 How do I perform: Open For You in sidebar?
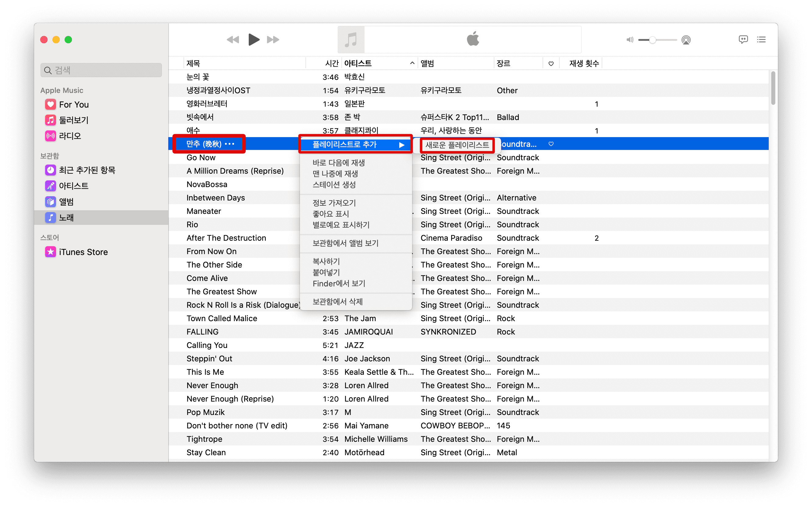[74, 105]
